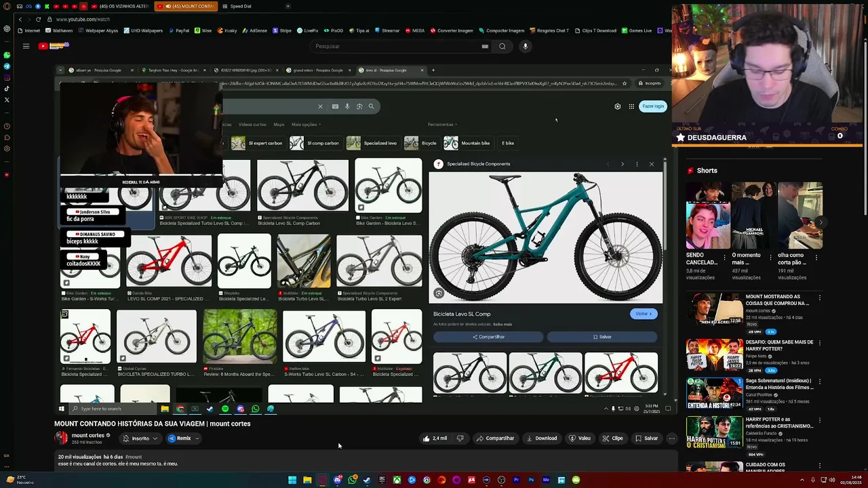This screenshot has height=488, width=868.
Task: Open options for O momento mais short
Action: [771, 258]
